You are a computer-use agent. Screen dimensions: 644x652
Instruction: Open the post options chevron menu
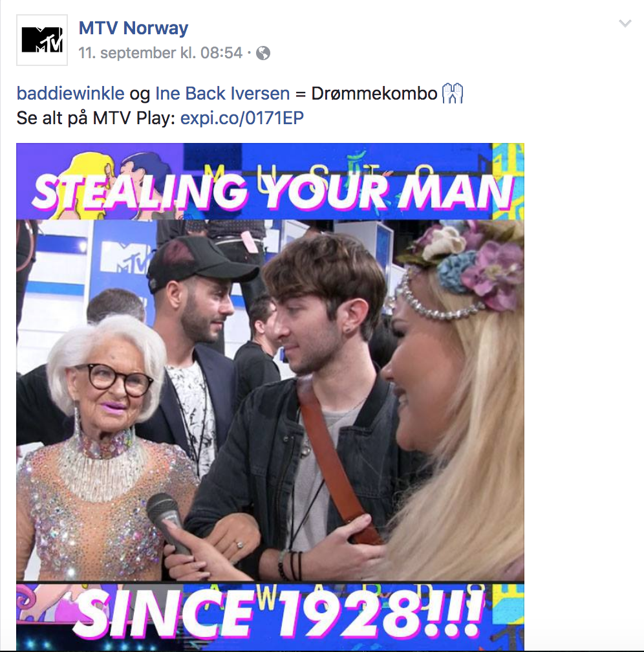click(625, 23)
